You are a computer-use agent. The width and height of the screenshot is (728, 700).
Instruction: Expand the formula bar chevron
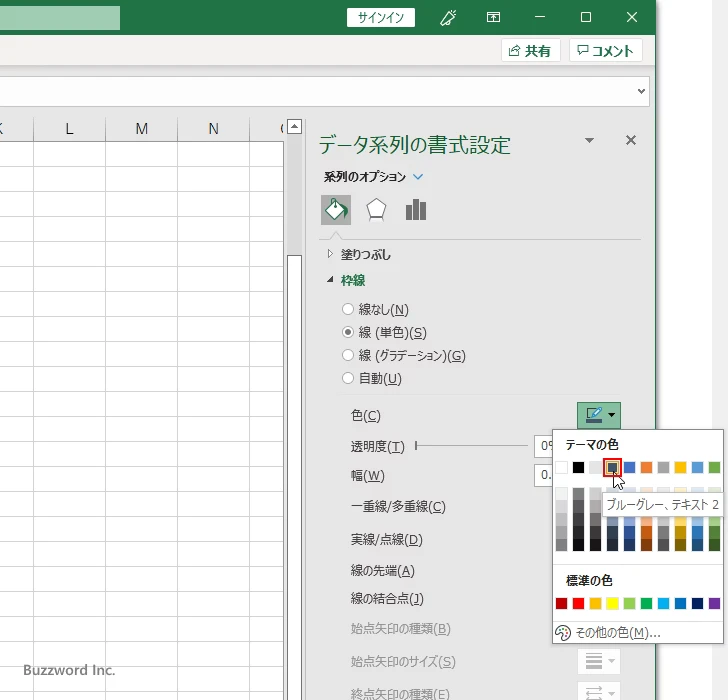[641, 91]
